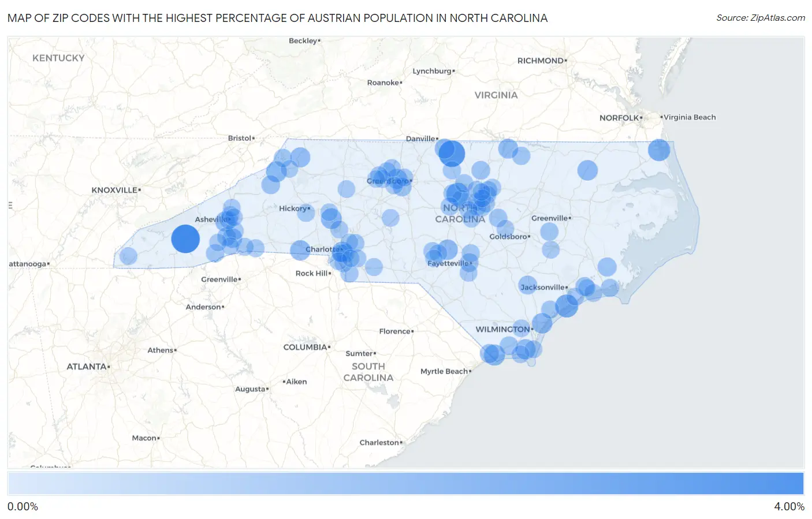
Task: Click the Athens city label
Action: (x=161, y=350)
